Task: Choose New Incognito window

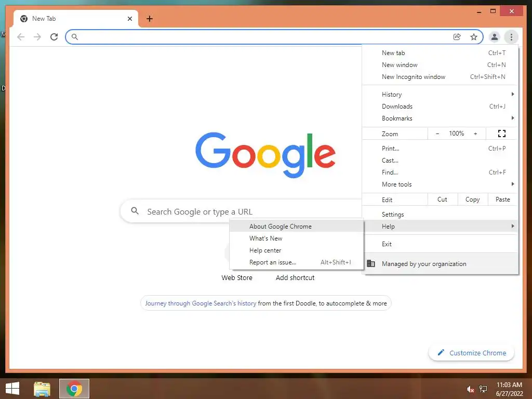Action: [440, 77]
